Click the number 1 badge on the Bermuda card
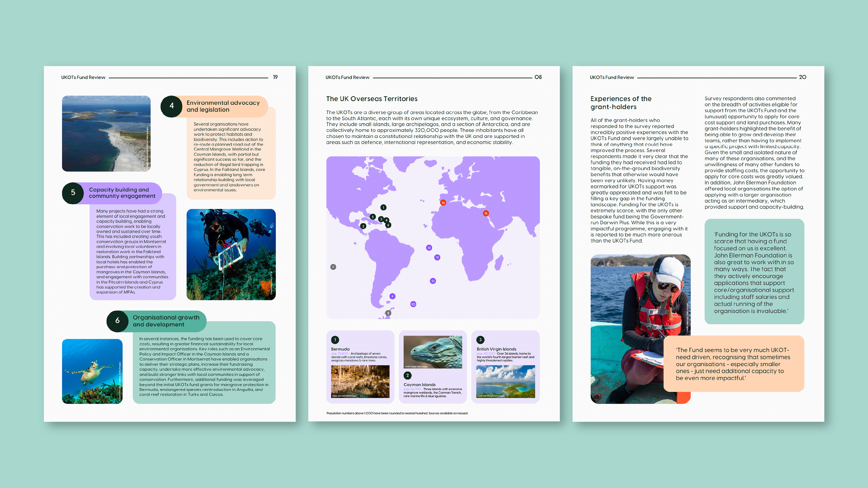Image resolution: width=868 pixels, height=488 pixels. [x=335, y=340]
